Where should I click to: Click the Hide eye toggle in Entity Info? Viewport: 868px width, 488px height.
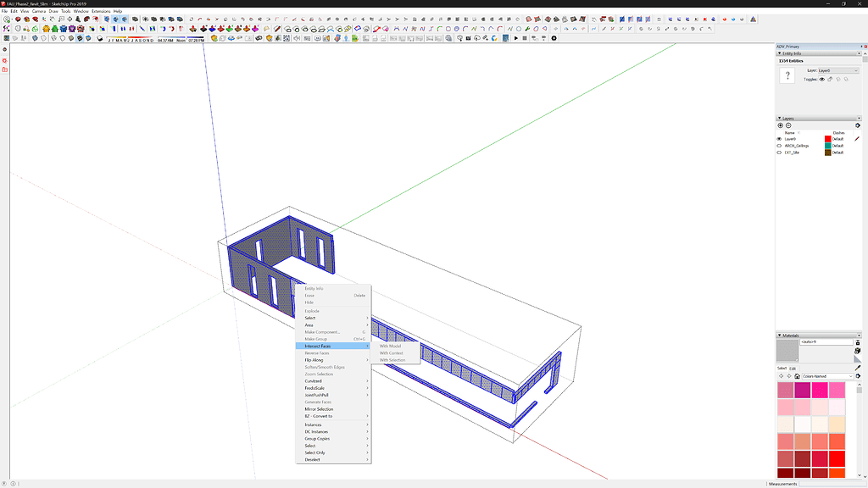tap(822, 79)
